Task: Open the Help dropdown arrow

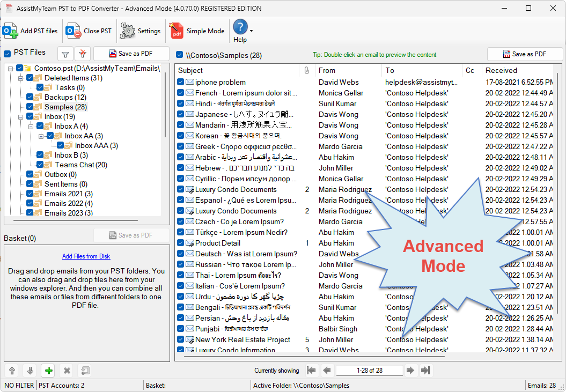Action: (251, 31)
